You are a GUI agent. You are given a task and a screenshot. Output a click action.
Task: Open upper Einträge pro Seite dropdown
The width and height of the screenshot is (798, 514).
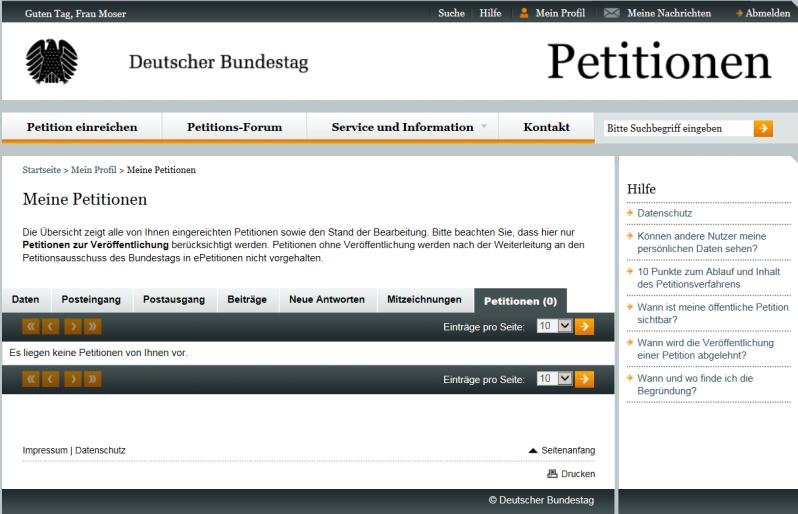(x=555, y=326)
